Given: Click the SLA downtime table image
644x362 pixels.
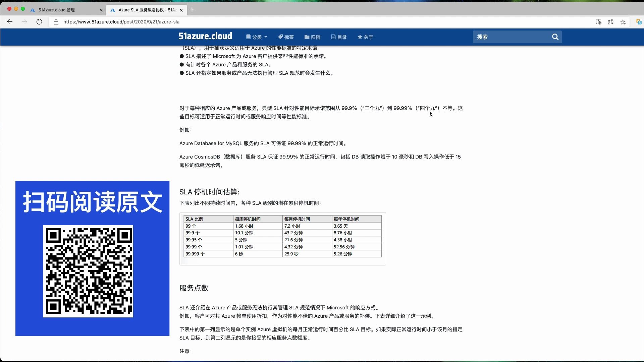Looking at the screenshot, I should click(x=283, y=239).
